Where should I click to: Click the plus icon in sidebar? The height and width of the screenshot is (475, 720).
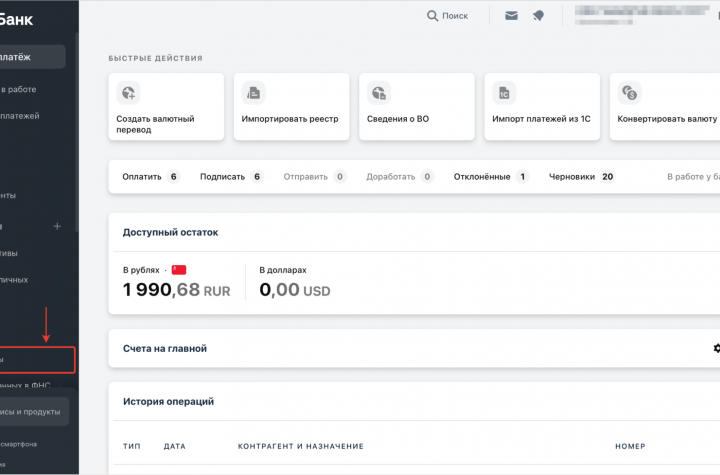(x=57, y=226)
